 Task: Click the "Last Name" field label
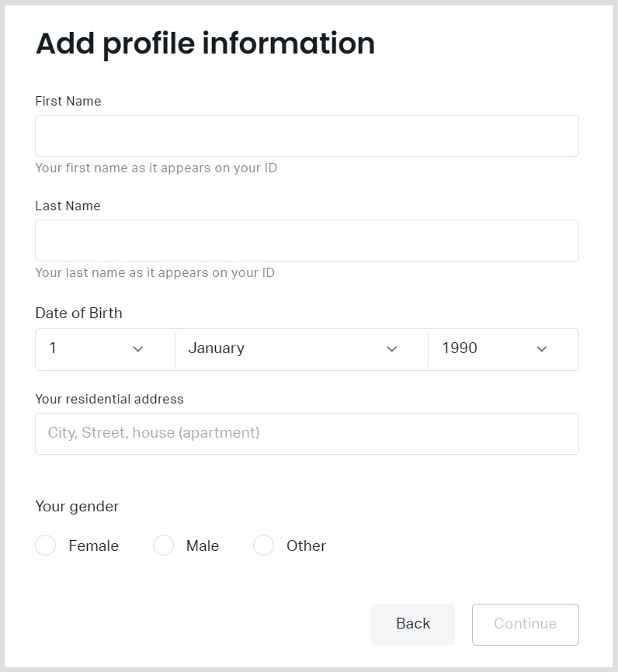[68, 206]
